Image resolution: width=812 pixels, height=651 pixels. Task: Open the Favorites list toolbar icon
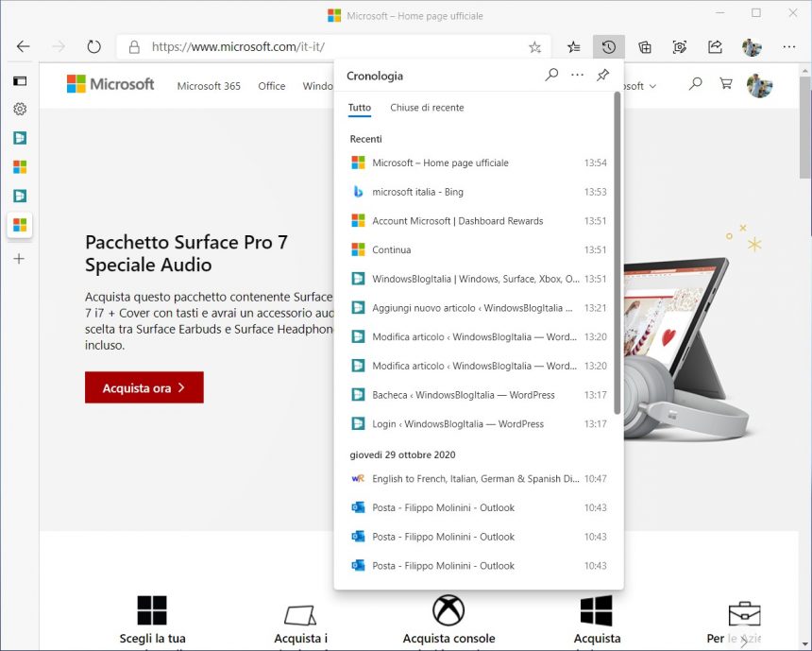[x=574, y=47]
